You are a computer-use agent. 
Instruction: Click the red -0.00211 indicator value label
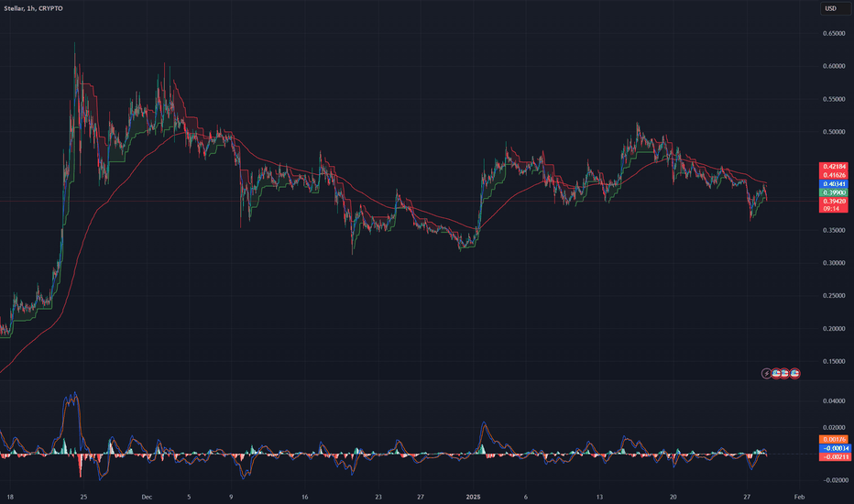point(834,456)
